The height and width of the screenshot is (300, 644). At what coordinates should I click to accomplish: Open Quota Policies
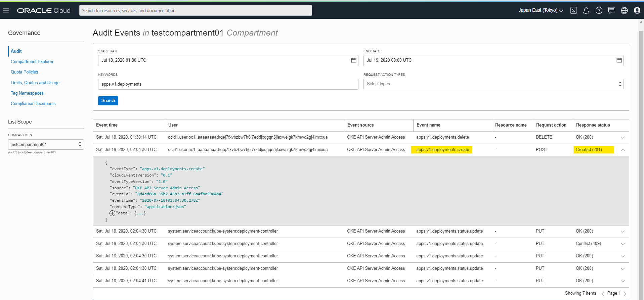point(24,72)
